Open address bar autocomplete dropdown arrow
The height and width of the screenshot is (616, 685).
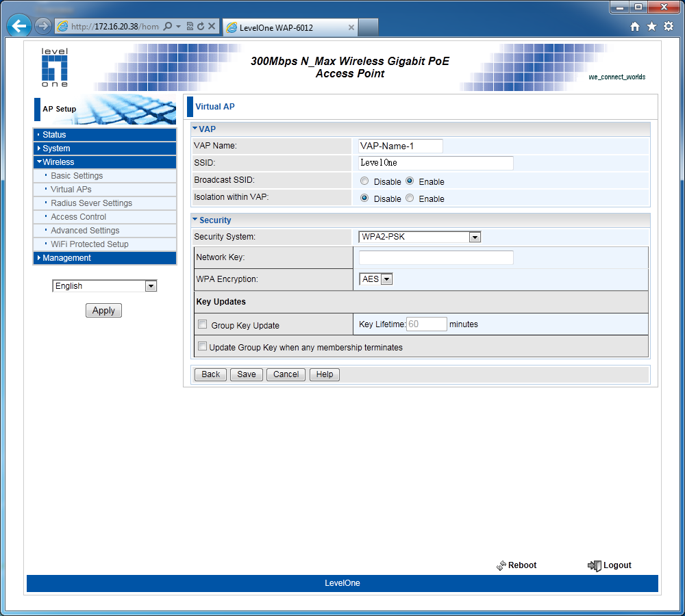[x=178, y=26]
